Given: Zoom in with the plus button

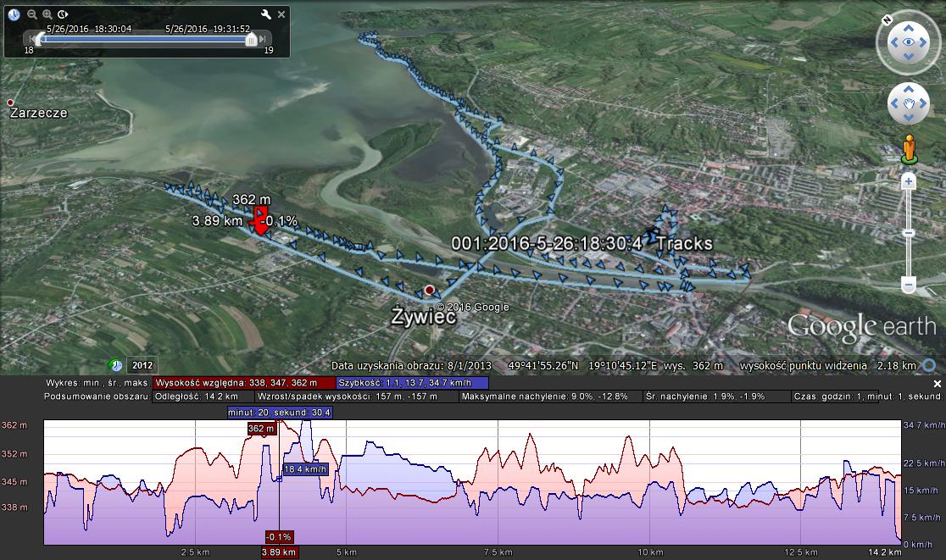Looking at the screenshot, I should click(x=909, y=181).
